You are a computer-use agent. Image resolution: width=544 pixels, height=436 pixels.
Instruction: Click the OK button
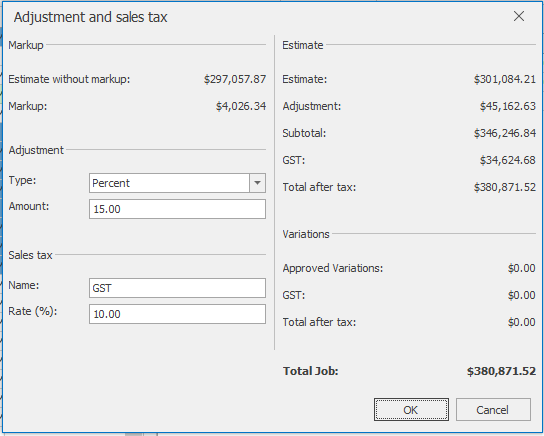point(411,410)
